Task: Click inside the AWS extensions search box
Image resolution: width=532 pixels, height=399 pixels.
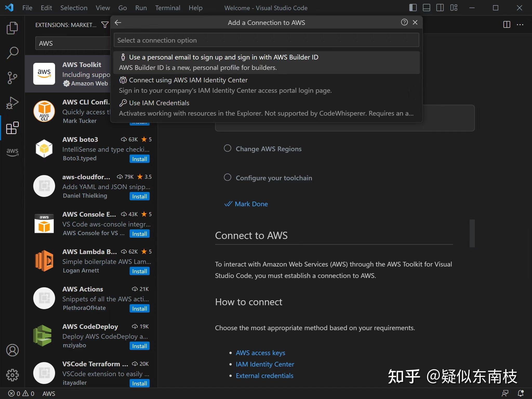Action: (x=73, y=43)
